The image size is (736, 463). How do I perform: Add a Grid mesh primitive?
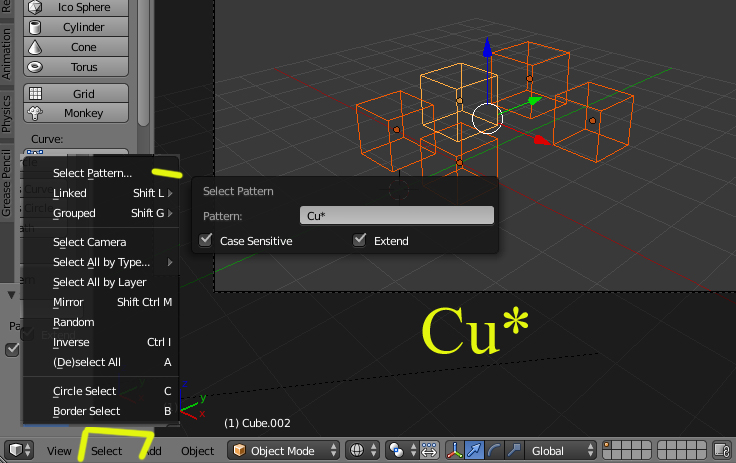tap(82, 93)
